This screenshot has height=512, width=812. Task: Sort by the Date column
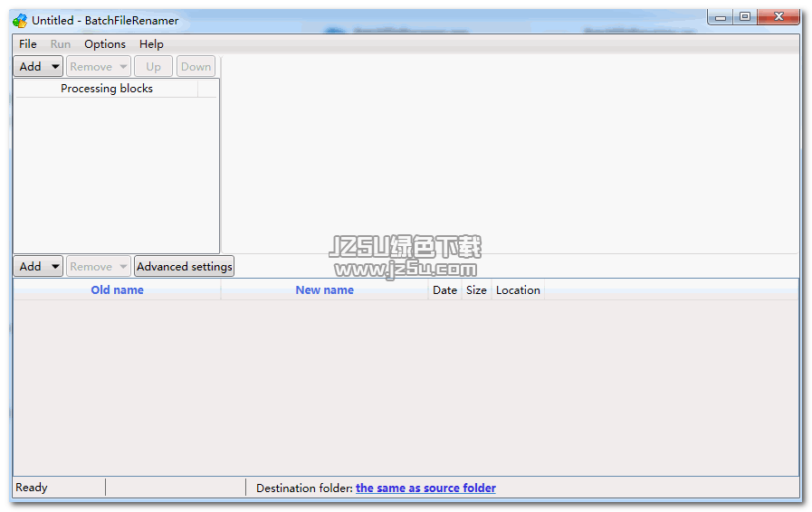tap(444, 290)
